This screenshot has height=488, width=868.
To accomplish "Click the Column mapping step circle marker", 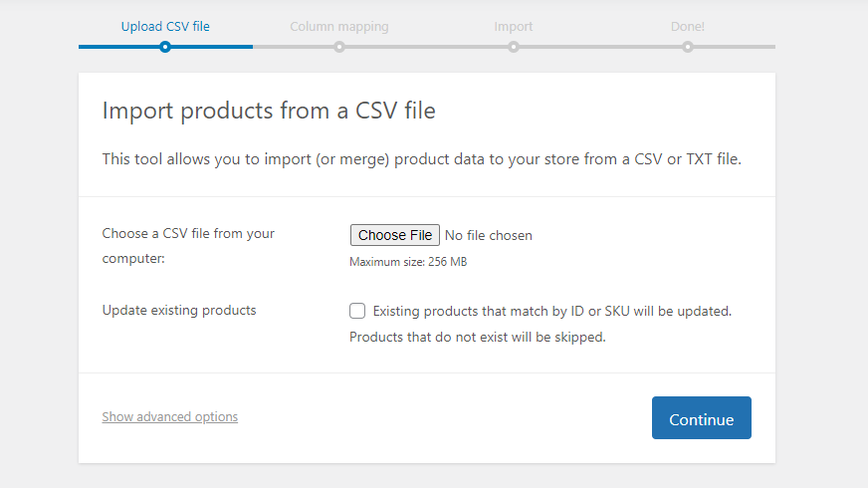I will (339, 46).
